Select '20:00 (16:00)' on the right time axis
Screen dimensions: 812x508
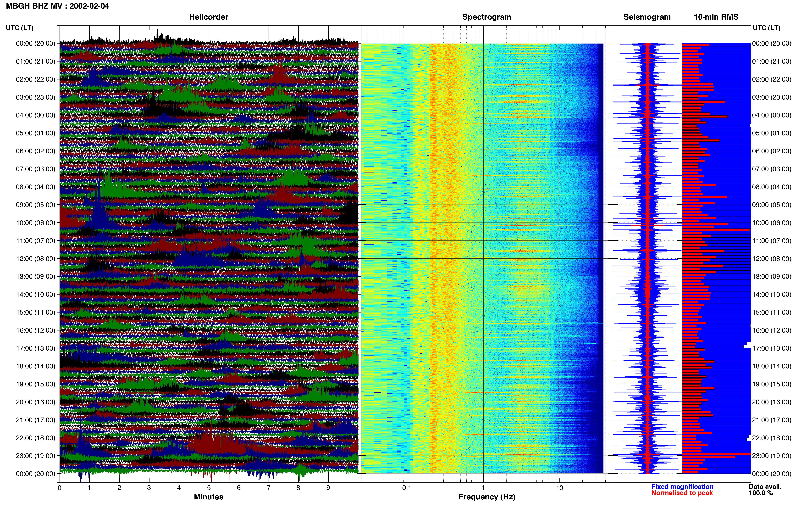click(x=771, y=402)
